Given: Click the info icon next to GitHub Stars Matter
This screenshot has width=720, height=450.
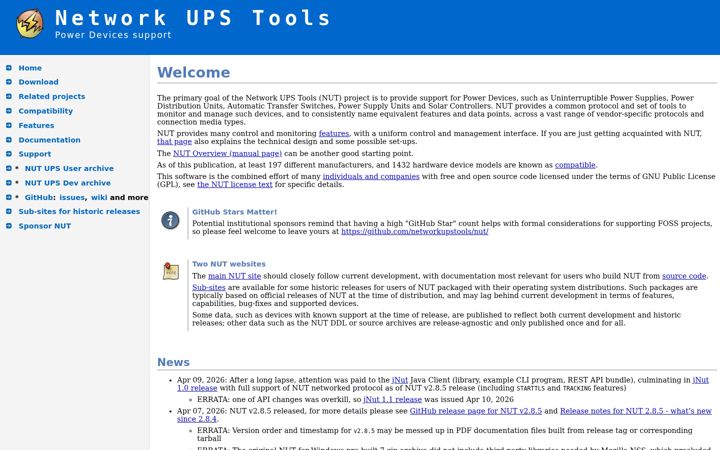Looking at the screenshot, I should [x=170, y=220].
